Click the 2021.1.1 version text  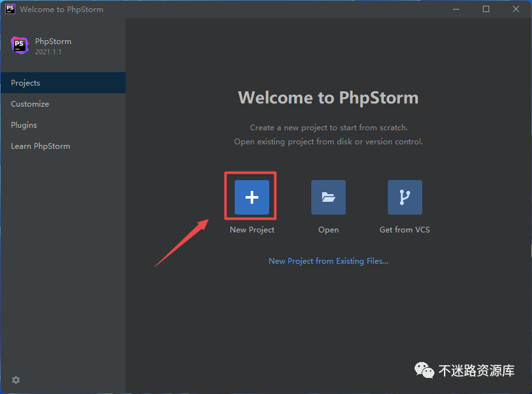point(48,52)
